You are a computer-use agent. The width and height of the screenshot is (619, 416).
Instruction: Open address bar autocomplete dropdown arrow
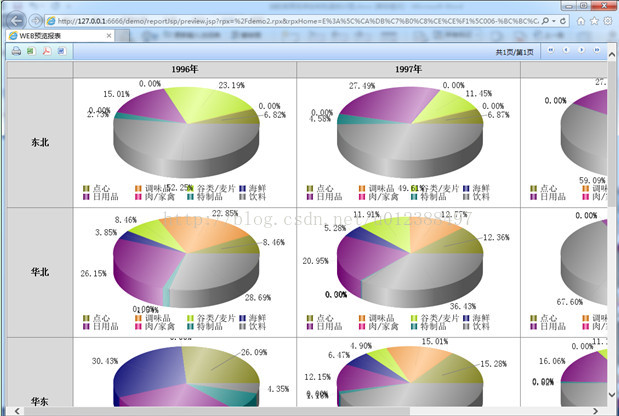(x=554, y=21)
